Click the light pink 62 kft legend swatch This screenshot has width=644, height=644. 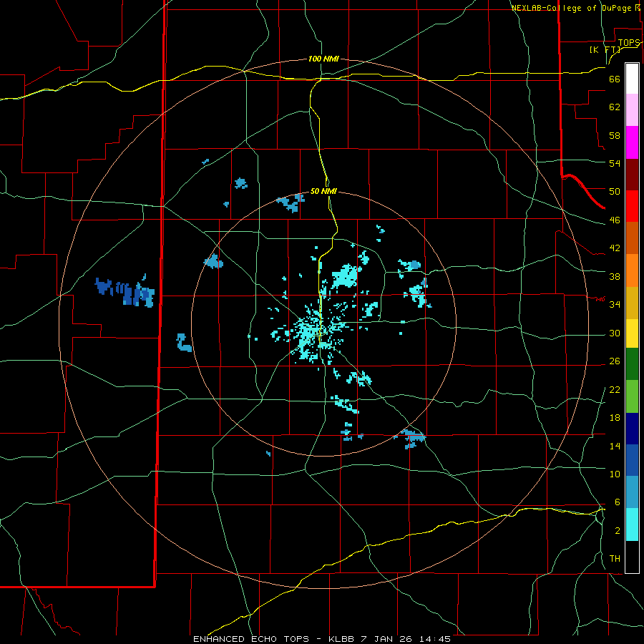[632, 110]
